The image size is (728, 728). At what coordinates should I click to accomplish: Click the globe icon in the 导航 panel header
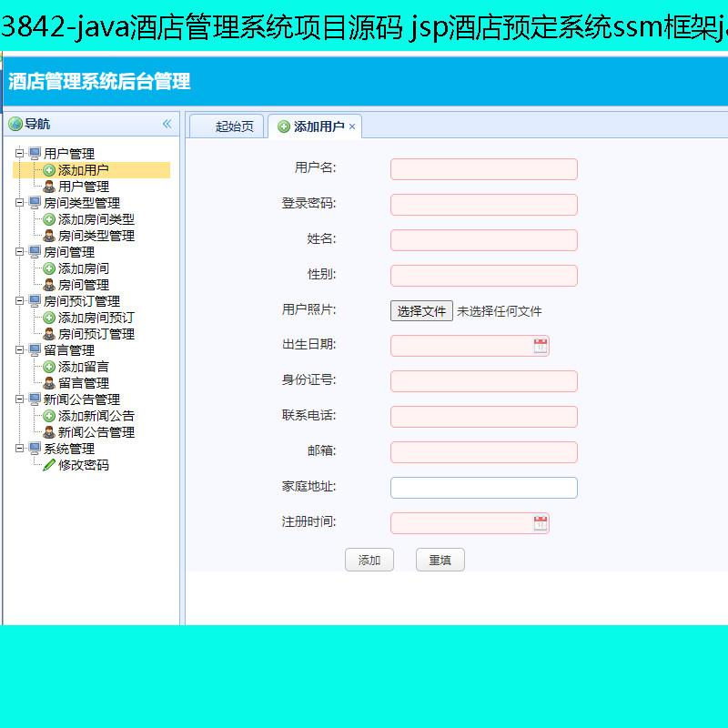[15, 124]
